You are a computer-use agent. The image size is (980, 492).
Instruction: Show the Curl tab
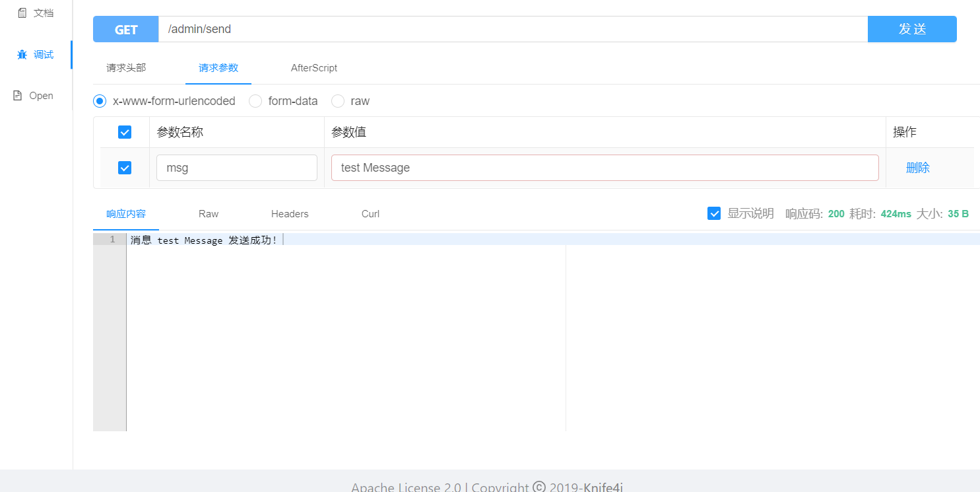(x=370, y=213)
